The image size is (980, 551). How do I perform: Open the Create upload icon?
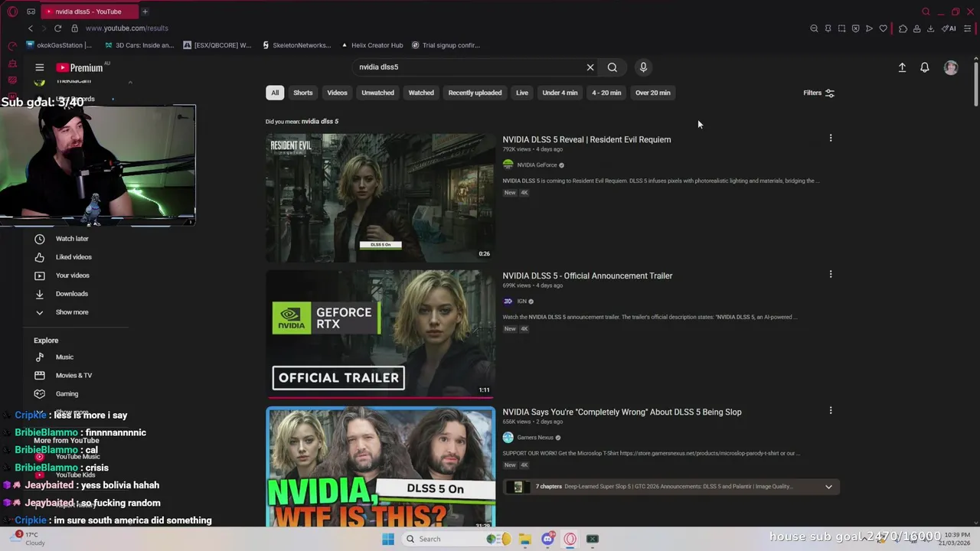click(x=902, y=67)
